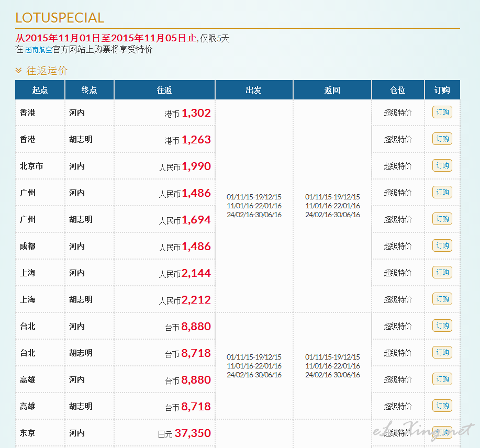The height and width of the screenshot is (448, 480).
Task: Click the LOTUSPECIAL heading
Action: click(60, 18)
